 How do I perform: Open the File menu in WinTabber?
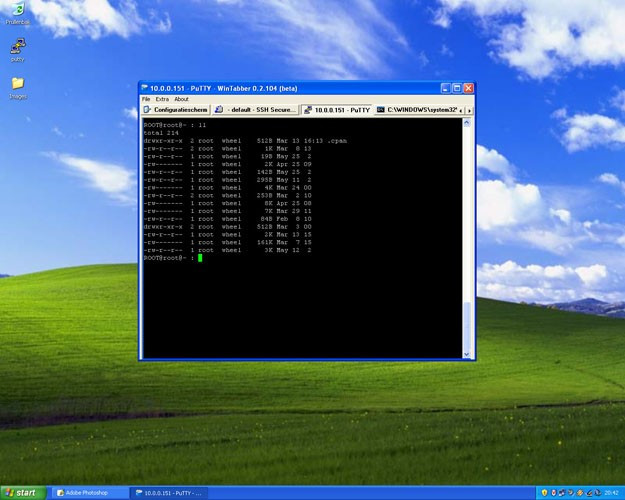click(x=146, y=99)
